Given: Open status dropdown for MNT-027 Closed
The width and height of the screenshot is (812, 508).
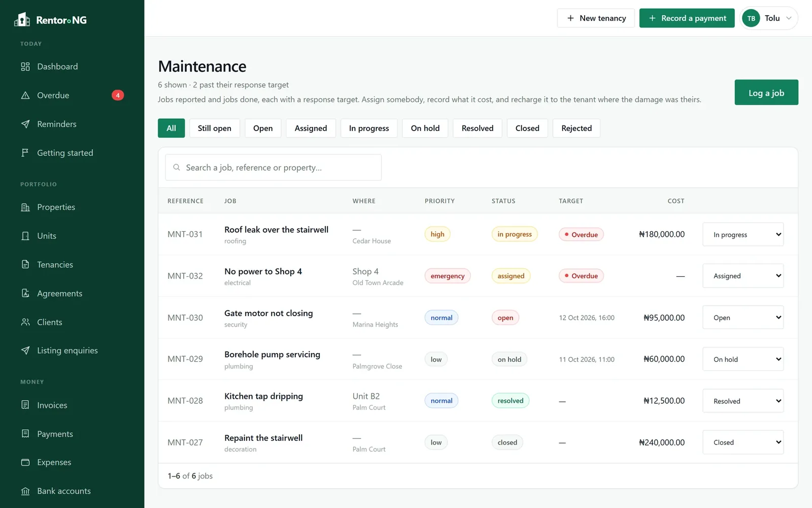Looking at the screenshot, I should 743,442.
